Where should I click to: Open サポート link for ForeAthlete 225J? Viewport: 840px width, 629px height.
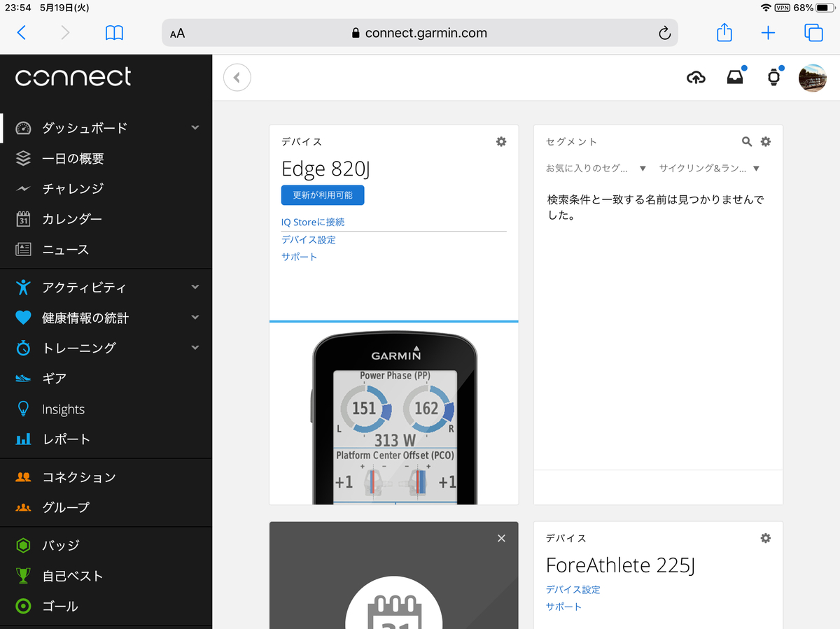(564, 607)
